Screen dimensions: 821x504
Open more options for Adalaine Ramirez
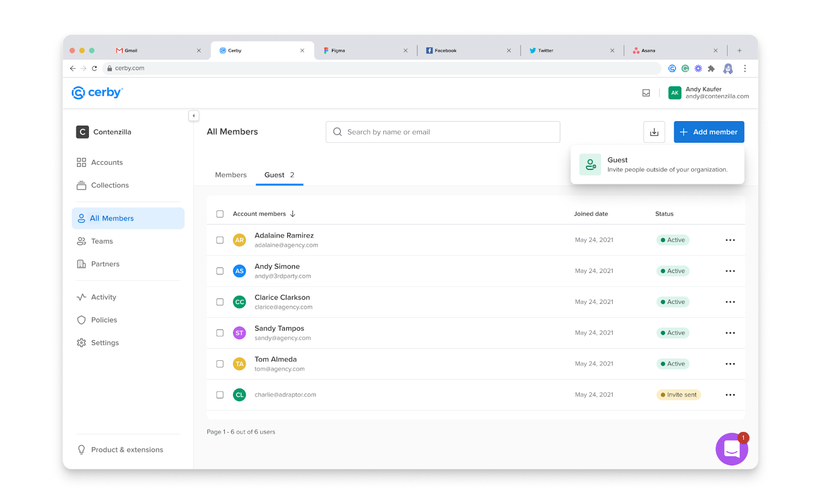[x=730, y=240]
